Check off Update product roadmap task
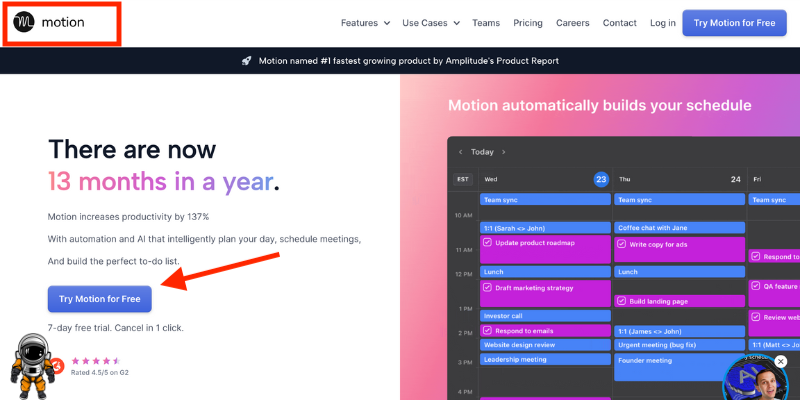The width and height of the screenshot is (800, 400). tap(487, 243)
